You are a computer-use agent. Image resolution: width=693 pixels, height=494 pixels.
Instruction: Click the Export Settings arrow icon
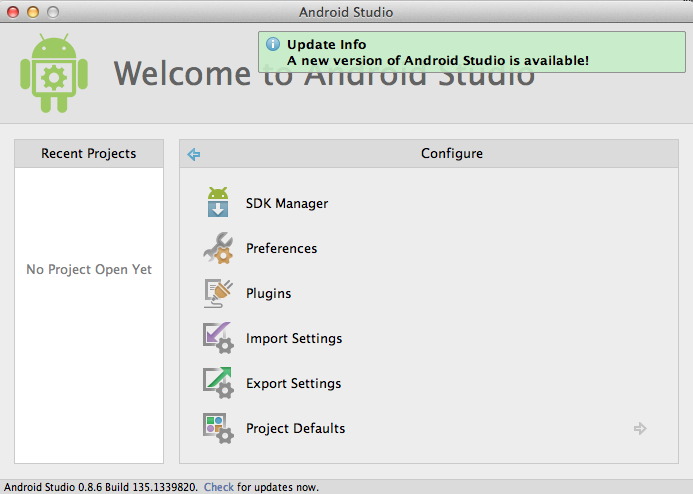(218, 383)
